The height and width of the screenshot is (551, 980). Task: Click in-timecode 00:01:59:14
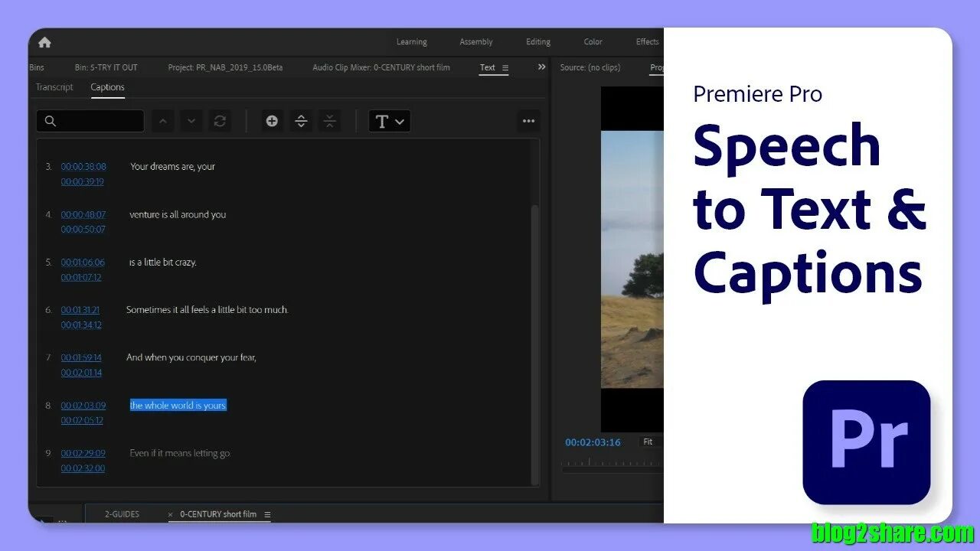81,357
